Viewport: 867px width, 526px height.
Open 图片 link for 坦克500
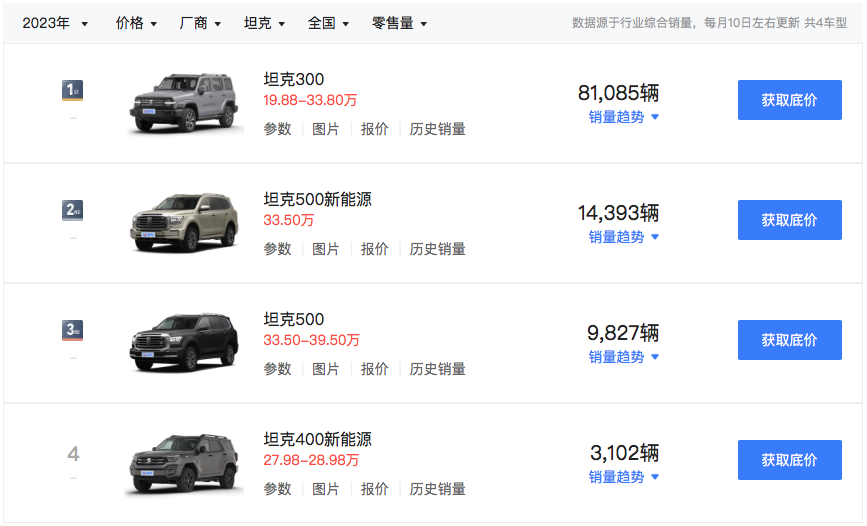[326, 369]
